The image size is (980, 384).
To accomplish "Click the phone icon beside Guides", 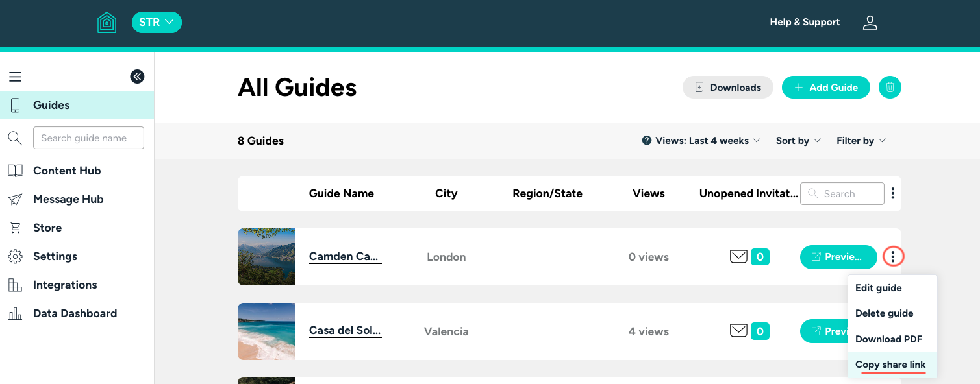I will coord(15,105).
